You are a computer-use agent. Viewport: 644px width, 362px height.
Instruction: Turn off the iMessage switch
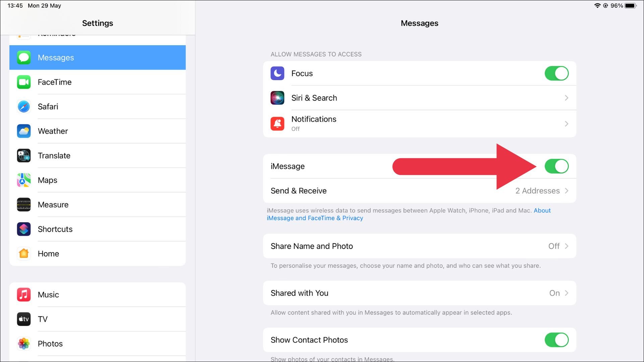[x=556, y=166]
